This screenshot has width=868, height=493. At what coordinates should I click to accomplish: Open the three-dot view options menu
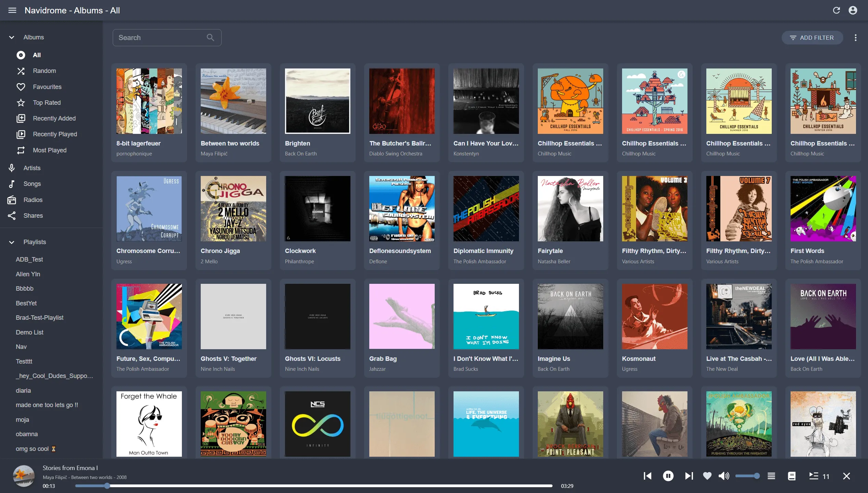(x=856, y=38)
